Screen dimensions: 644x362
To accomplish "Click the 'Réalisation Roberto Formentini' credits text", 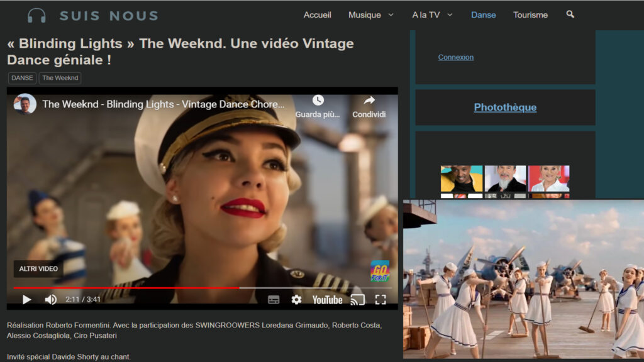I will 194,331.
